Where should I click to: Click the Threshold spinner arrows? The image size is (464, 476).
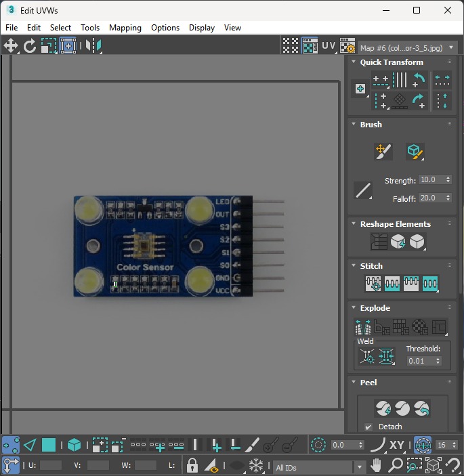tap(438, 361)
